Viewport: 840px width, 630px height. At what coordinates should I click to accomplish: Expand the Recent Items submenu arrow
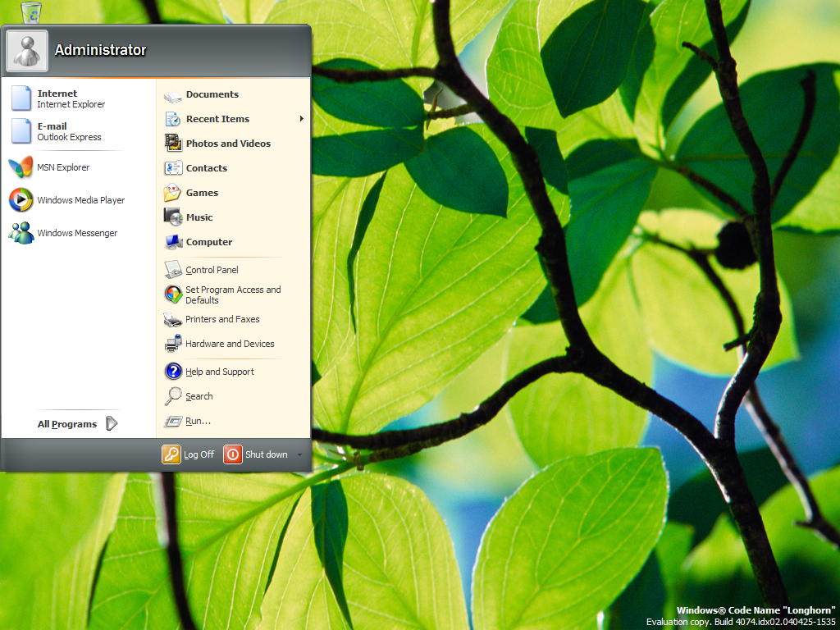point(301,119)
